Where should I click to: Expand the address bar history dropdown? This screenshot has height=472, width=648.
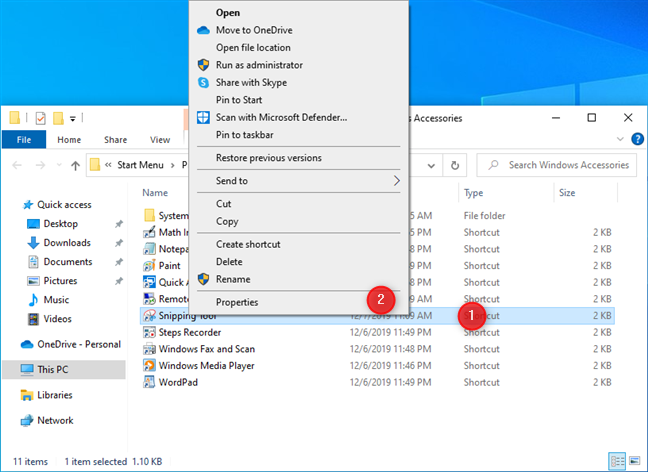pyautogui.click(x=431, y=166)
